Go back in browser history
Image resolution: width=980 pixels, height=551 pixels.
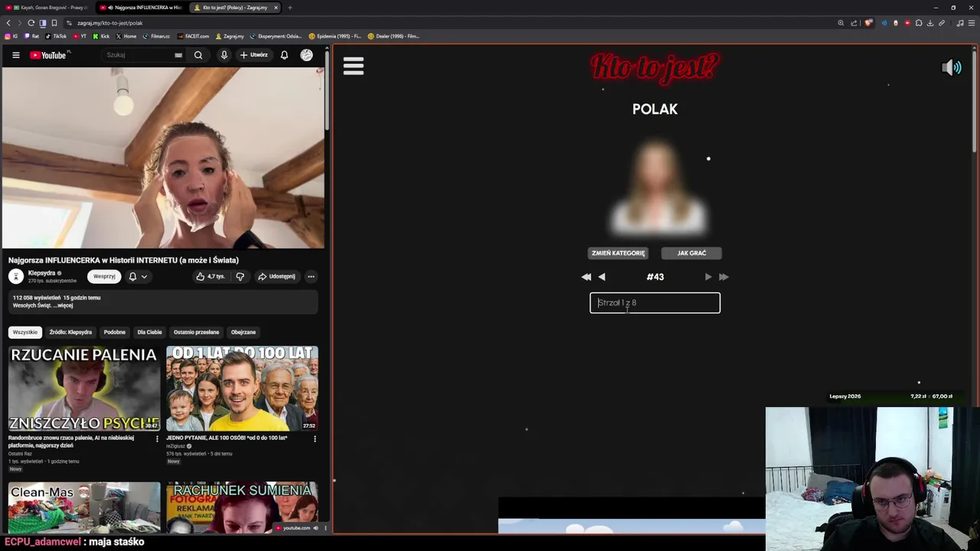tap(8, 23)
